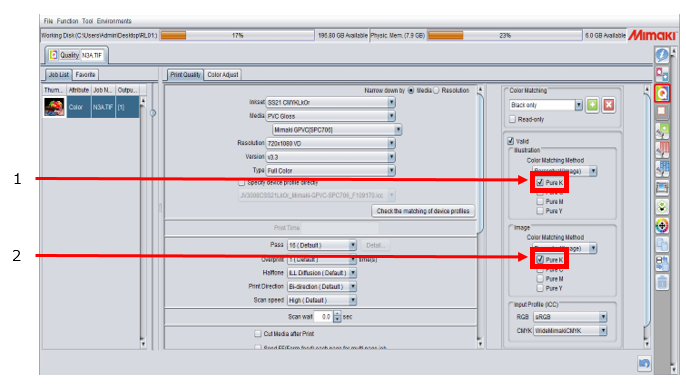Open the Tool menu
This screenshot has height=387, width=686.
tap(88, 21)
